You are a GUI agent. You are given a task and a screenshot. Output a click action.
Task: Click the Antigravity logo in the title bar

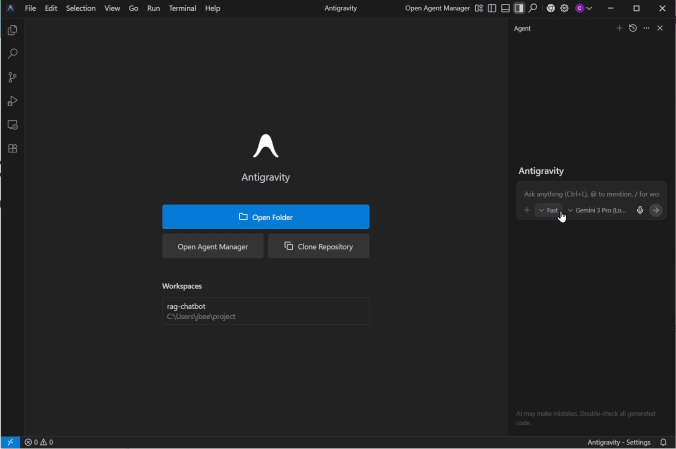10,8
